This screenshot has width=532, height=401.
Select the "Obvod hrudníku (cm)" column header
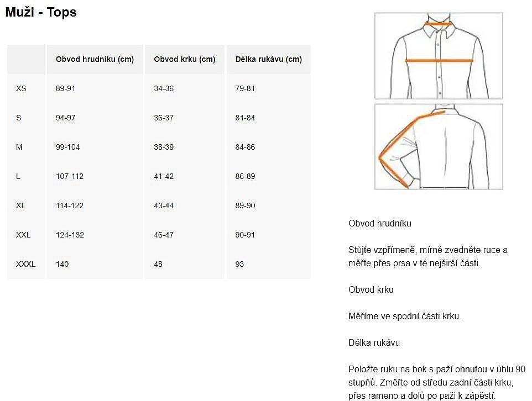point(95,59)
